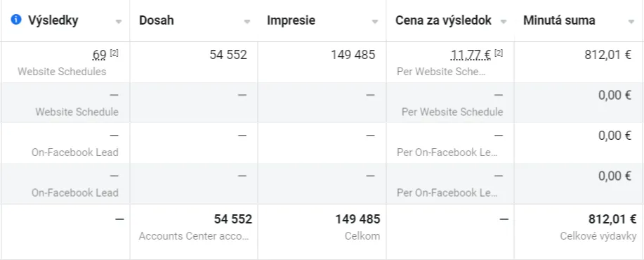644x260 pixels.
Task: Sort by the Výsledky column header
Action: [53, 20]
